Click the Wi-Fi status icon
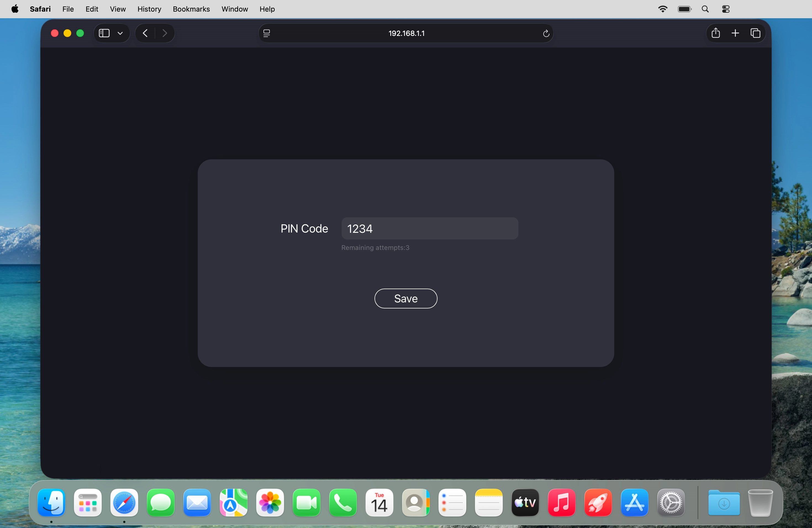 (663, 9)
